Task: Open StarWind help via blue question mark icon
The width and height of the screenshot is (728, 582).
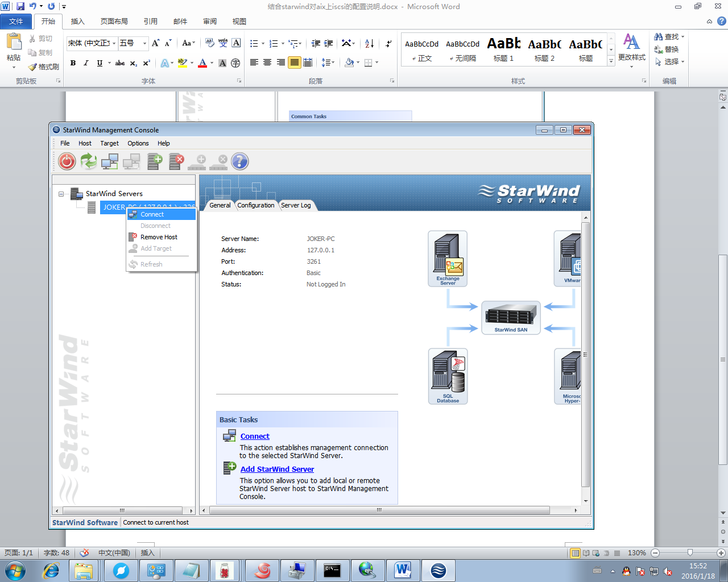Action: click(240, 161)
